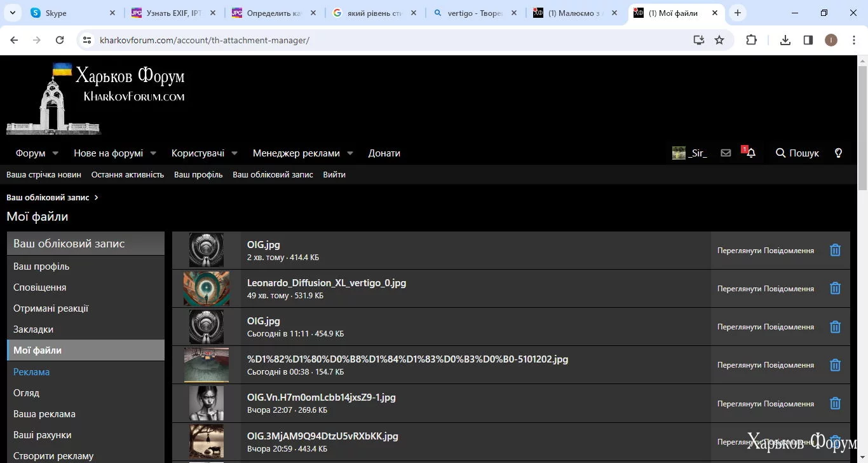Open thumbnail of 5101202.jpg file
This screenshot has width=868, height=463.
pos(207,365)
